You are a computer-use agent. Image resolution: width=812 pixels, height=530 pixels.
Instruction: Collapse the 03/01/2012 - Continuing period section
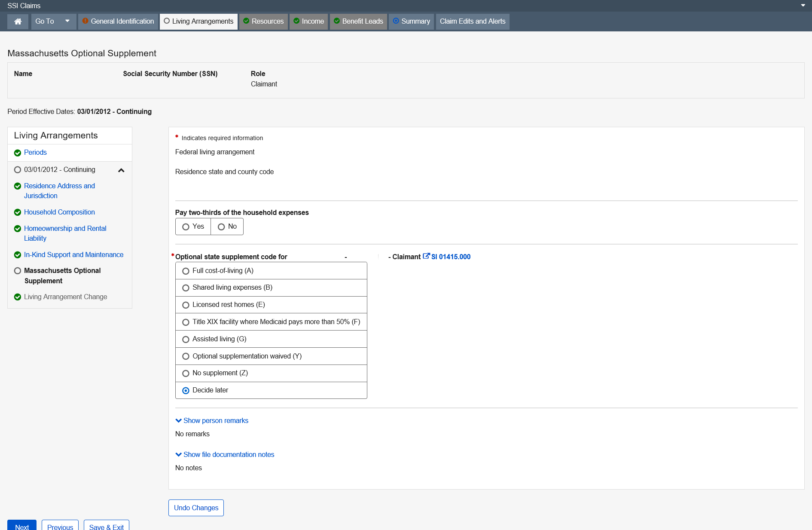121,171
